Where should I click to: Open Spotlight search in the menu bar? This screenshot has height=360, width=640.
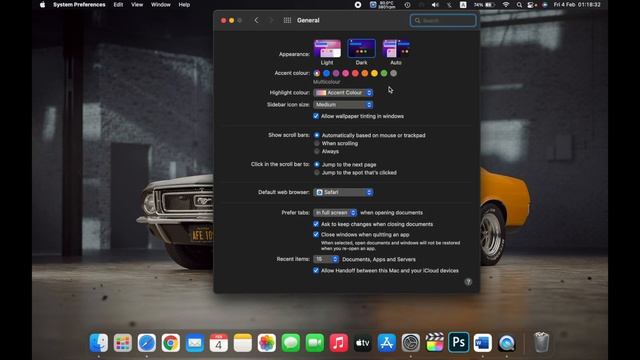[x=519, y=5]
